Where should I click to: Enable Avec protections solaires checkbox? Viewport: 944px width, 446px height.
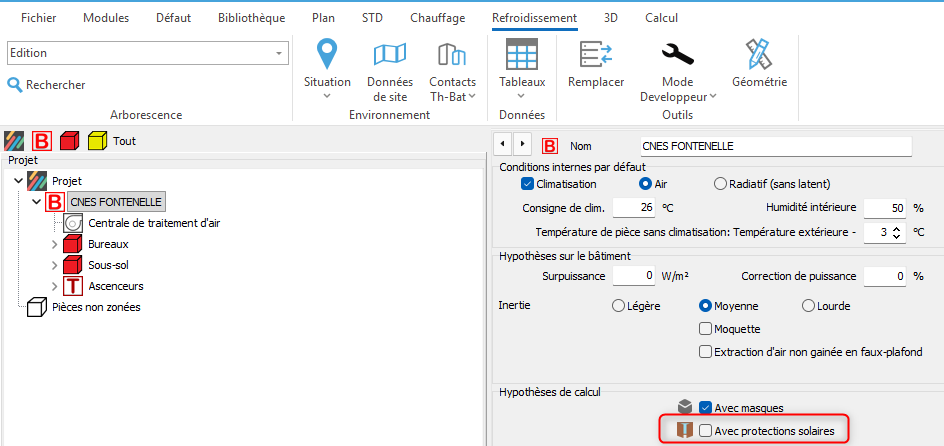[706, 431]
